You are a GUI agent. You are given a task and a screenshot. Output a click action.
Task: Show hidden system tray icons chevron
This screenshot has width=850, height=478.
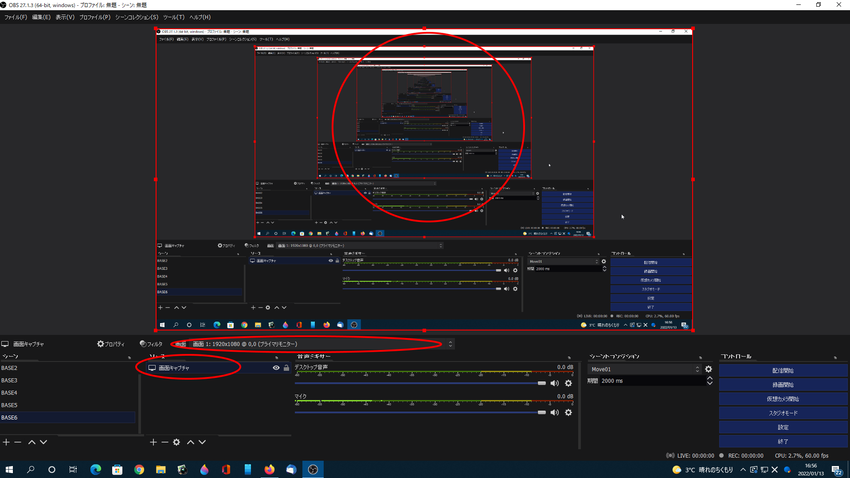pos(743,470)
